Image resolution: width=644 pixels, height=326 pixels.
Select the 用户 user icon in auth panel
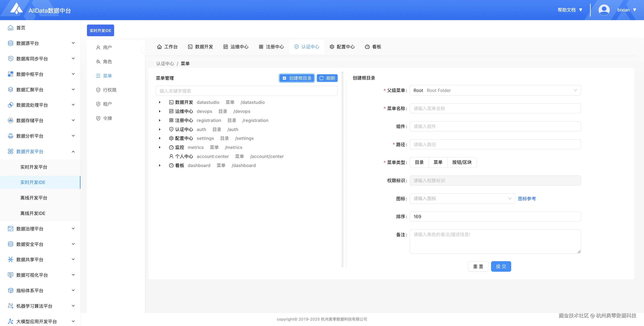(98, 47)
